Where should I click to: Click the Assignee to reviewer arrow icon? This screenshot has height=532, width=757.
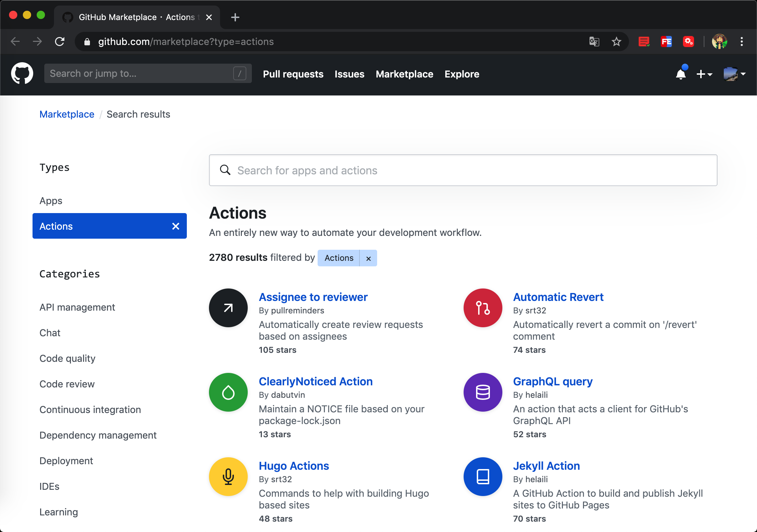pos(228,308)
